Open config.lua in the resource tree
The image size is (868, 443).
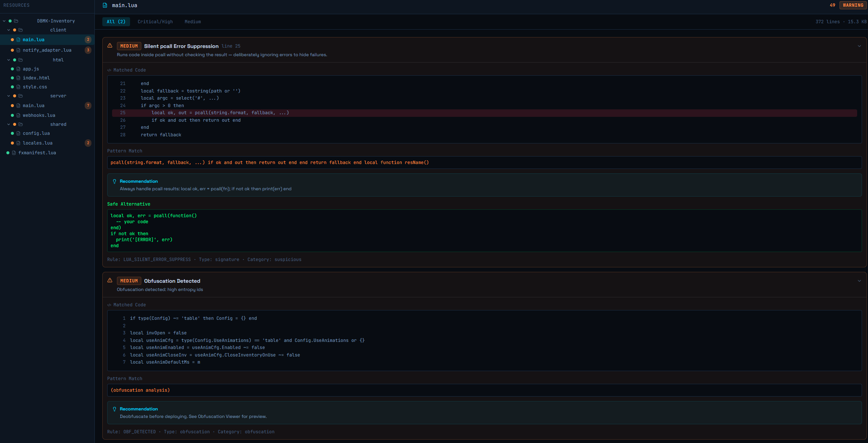click(47, 133)
